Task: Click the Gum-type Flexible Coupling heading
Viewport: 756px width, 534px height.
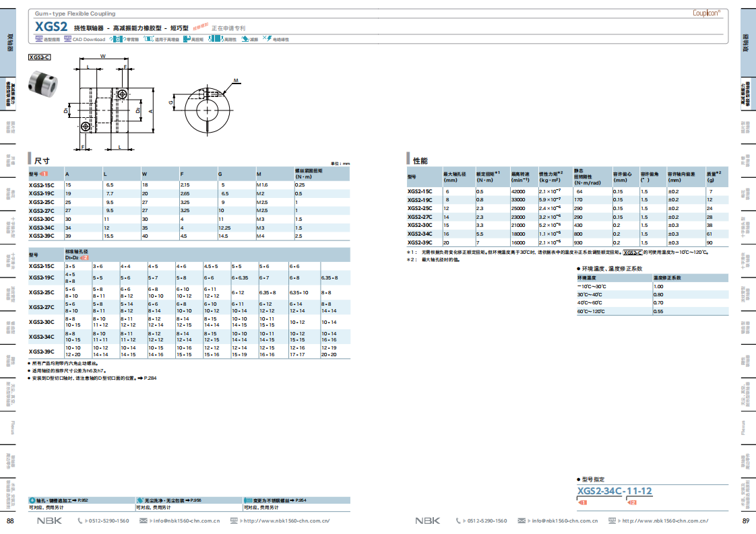Action: pyautogui.click(x=75, y=13)
